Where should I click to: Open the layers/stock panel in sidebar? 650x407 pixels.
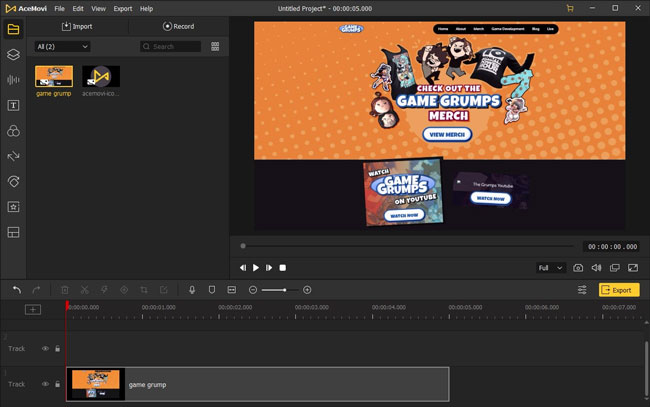(13, 54)
